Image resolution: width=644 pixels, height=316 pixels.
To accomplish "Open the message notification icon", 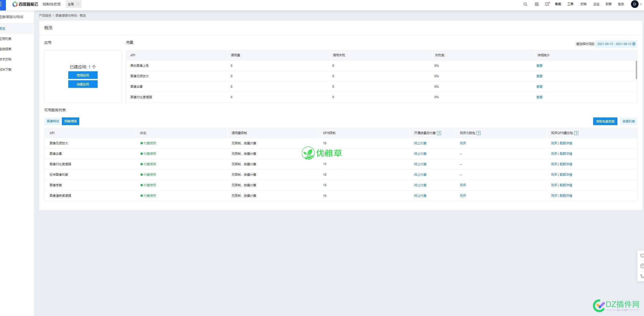I will tap(547, 4).
